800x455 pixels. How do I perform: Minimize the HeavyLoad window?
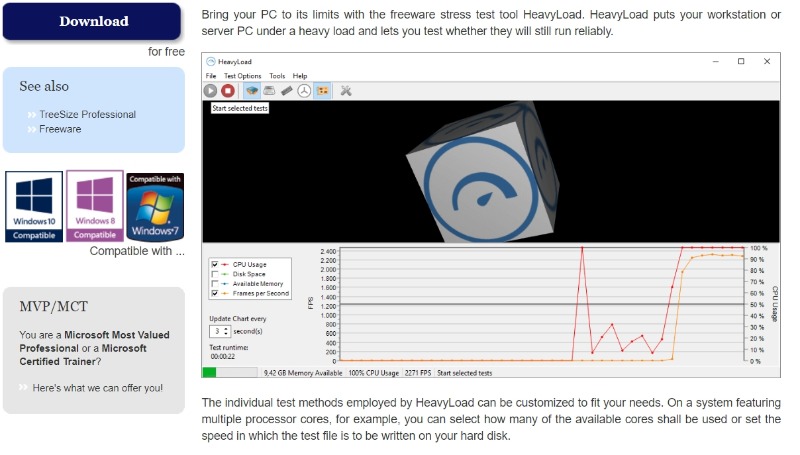(x=716, y=61)
